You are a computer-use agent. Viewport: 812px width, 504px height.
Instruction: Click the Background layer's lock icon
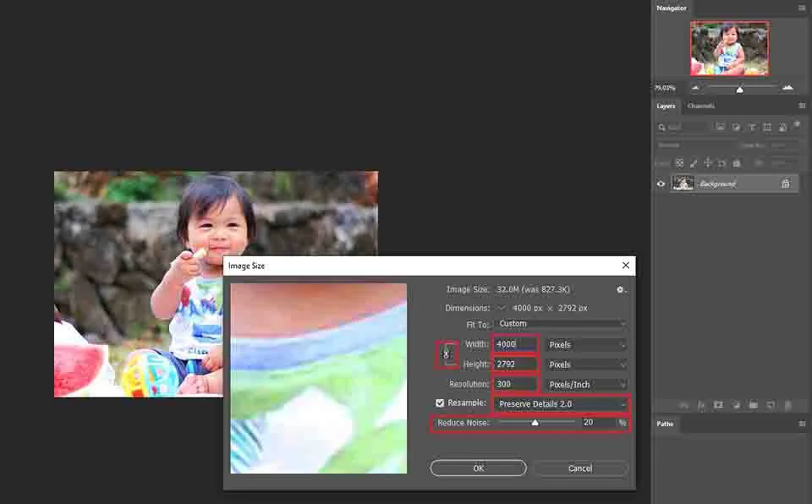tap(786, 184)
